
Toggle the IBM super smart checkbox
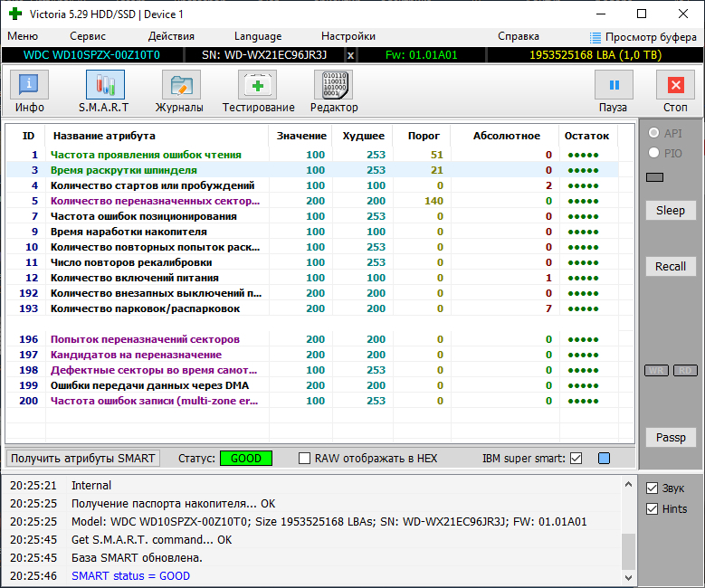point(576,459)
